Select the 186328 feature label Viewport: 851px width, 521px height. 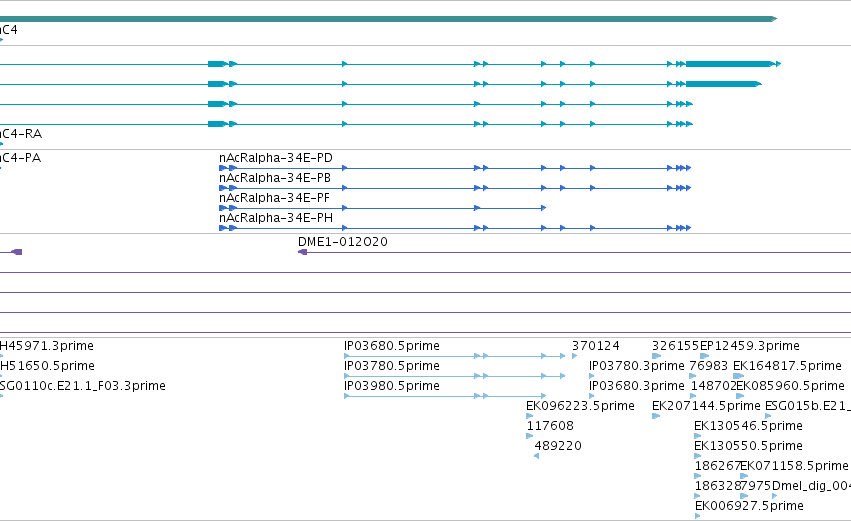click(x=717, y=487)
